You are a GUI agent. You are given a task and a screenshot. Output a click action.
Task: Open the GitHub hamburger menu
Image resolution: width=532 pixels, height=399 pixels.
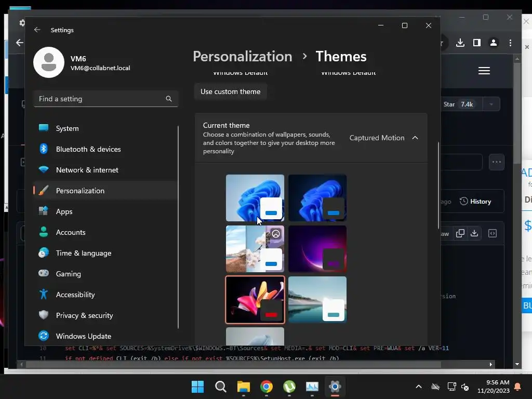tap(484, 71)
